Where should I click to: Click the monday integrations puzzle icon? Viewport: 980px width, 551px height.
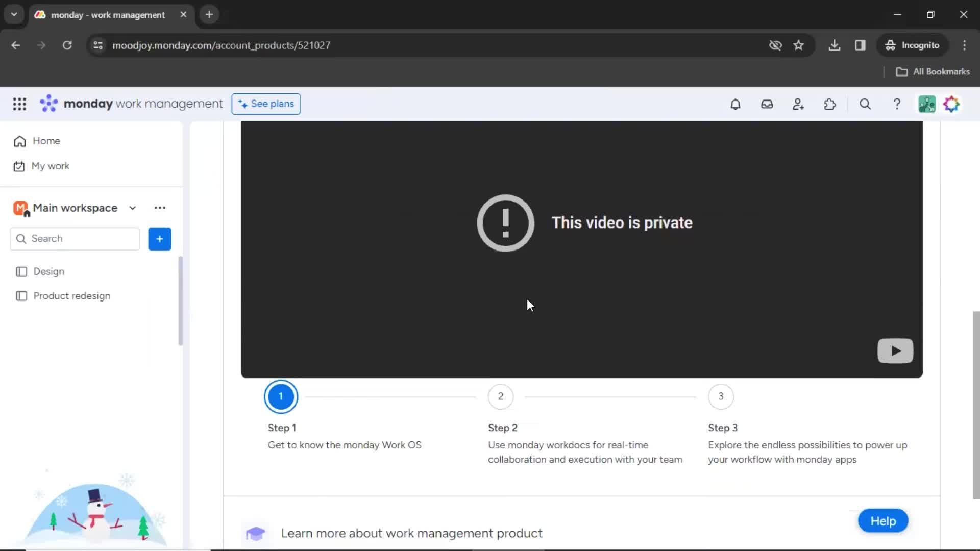tap(830, 104)
